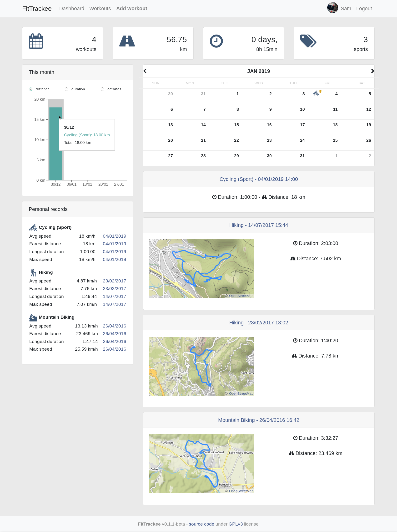Click Hiking icon in Personal records

[x=33, y=272]
